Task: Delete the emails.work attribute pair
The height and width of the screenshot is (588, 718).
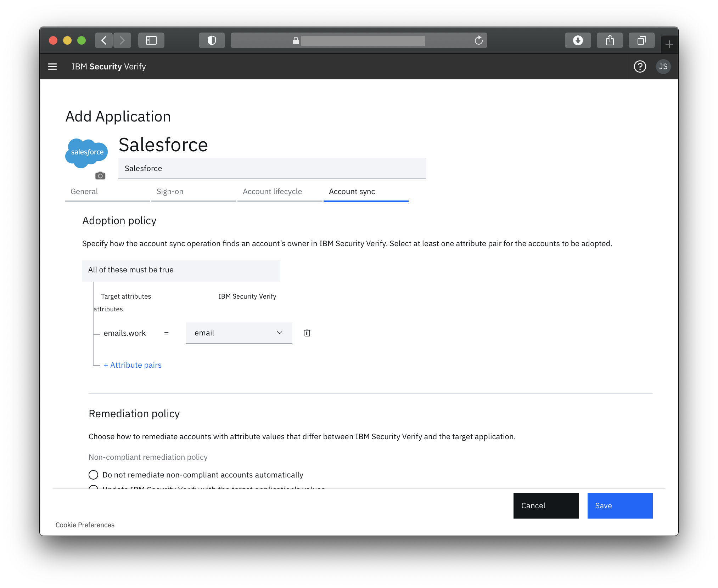Action: coord(307,333)
